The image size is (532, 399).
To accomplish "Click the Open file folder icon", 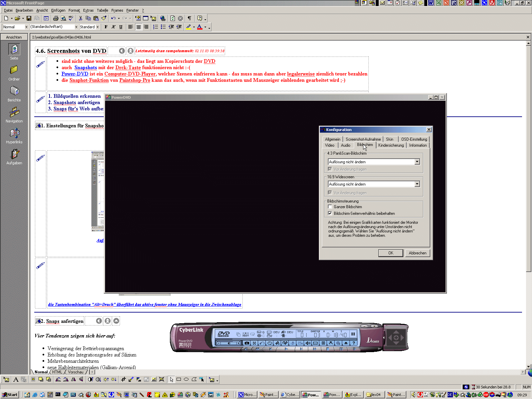I will (x=17, y=18).
